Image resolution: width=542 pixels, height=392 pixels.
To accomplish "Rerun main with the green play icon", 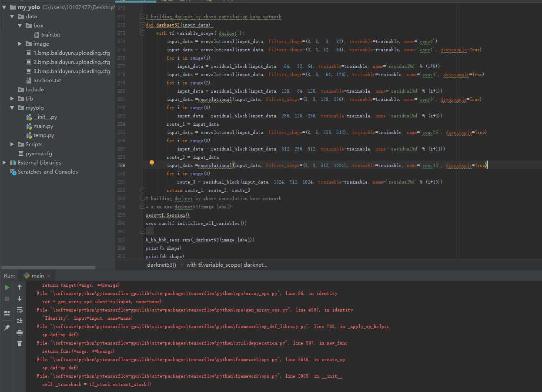I will 7,288.
